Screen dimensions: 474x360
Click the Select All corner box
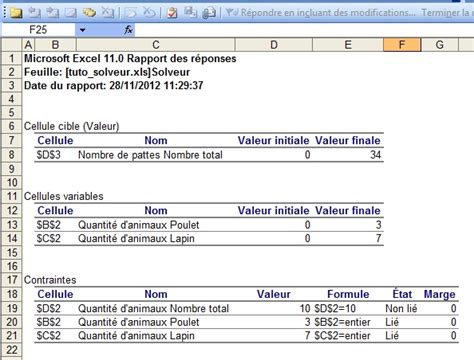[x=12, y=45]
